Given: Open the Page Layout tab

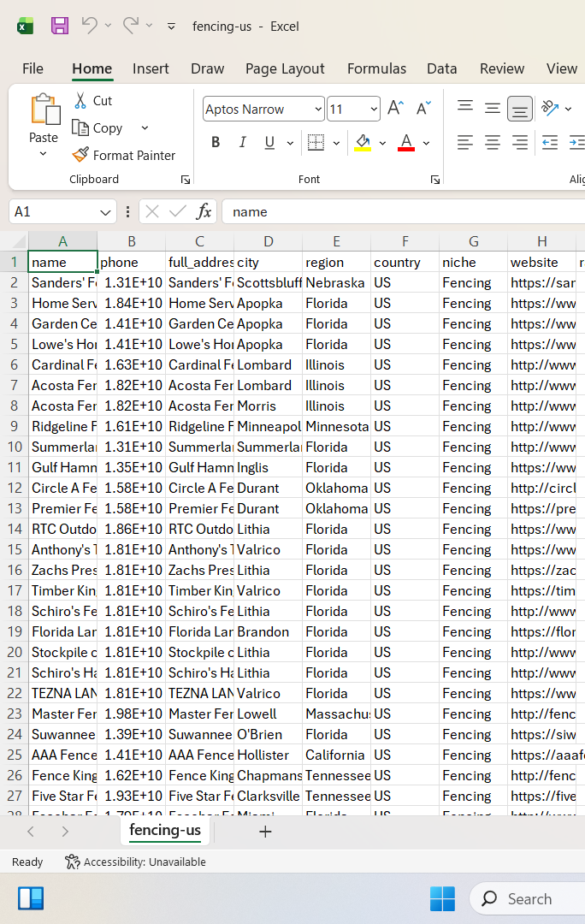Looking at the screenshot, I should point(285,69).
